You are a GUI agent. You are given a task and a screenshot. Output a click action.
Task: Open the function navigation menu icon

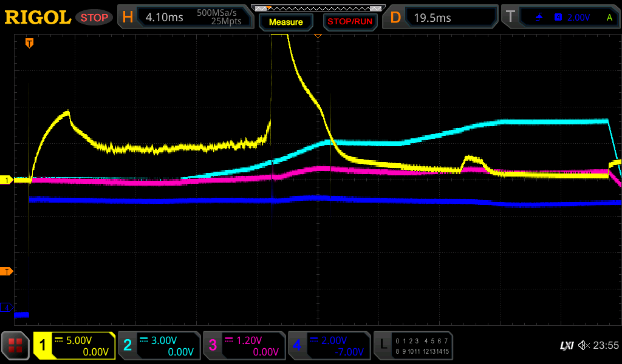(x=15, y=346)
